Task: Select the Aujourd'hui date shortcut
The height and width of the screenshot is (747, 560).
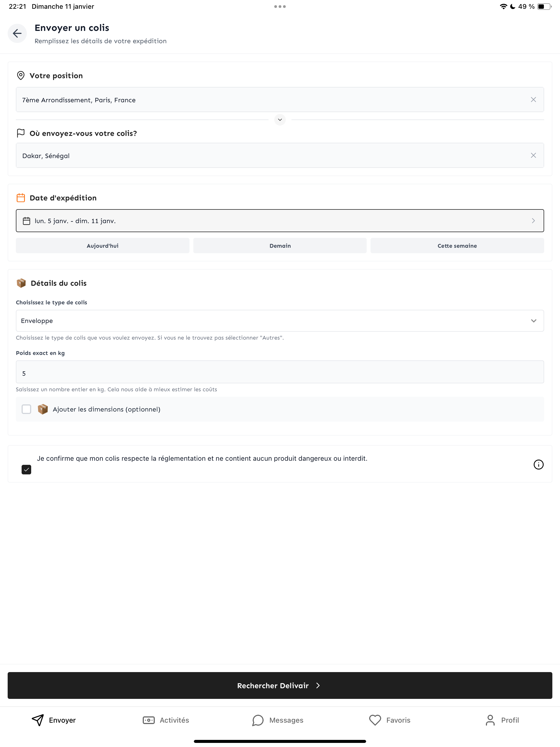Action: coord(103,246)
